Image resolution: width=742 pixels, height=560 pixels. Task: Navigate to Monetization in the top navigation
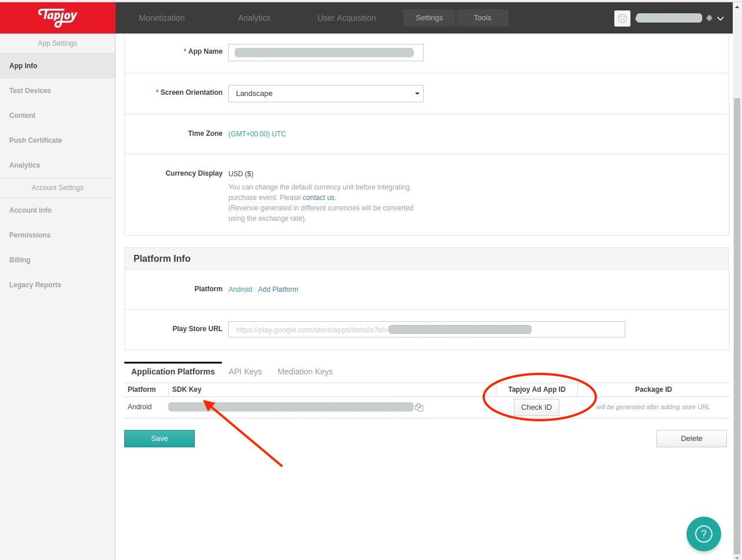[x=161, y=17]
